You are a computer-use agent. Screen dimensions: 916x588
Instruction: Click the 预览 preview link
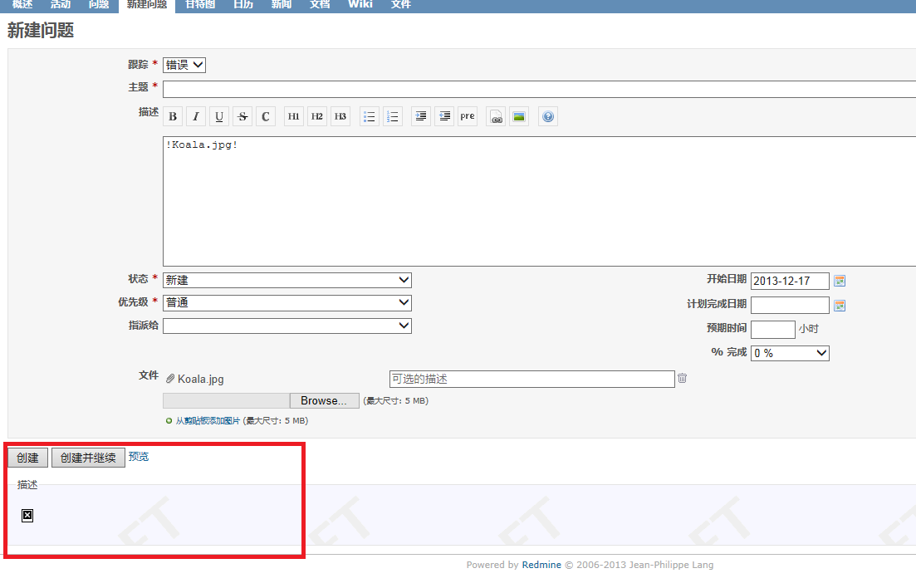click(x=139, y=457)
